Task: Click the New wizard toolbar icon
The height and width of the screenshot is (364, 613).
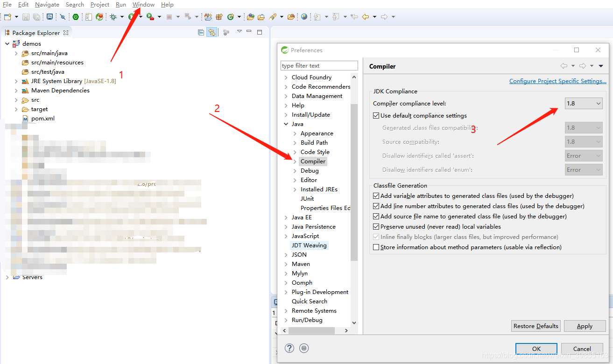Action: point(7,17)
